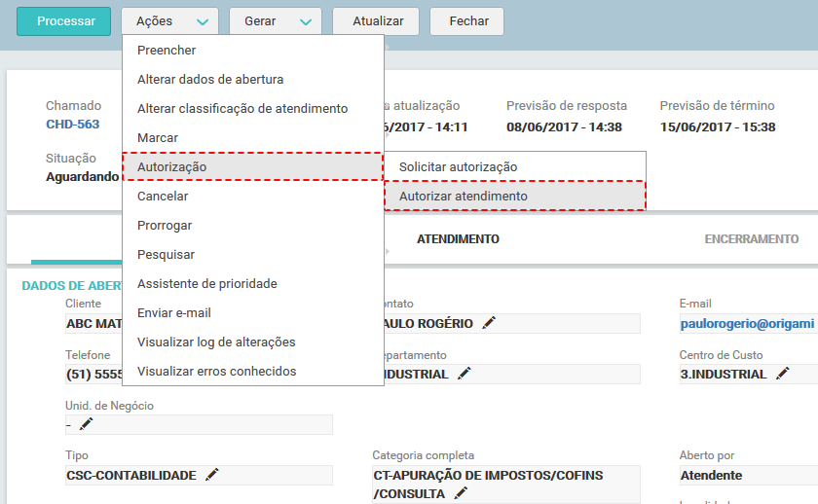Click the Unid. de Negócio field
Screen dimensions: 818x504
[x=199, y=425]
